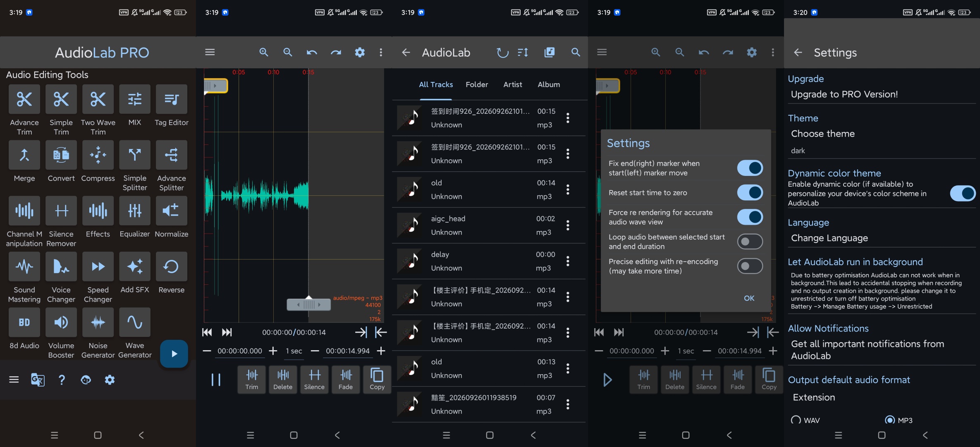Open three-dot menu for 00:13 old track

568,368
